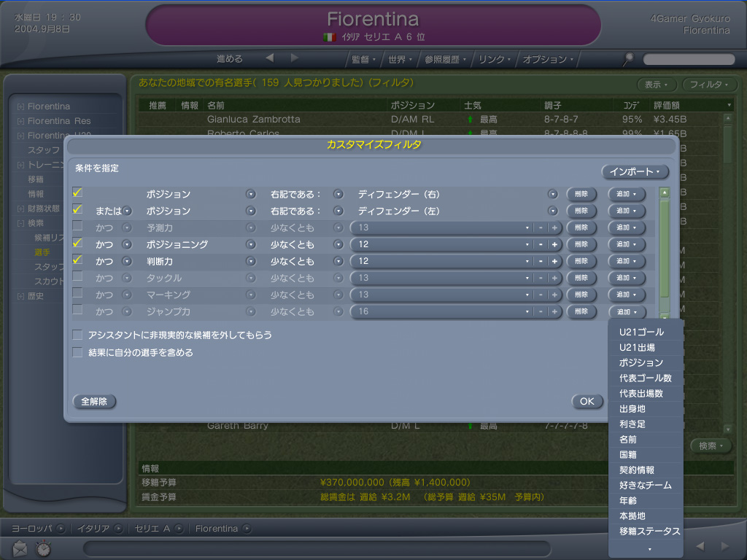
Task: Open ディフェンダー（右） value dropdown
Action: tap(553, 194)
